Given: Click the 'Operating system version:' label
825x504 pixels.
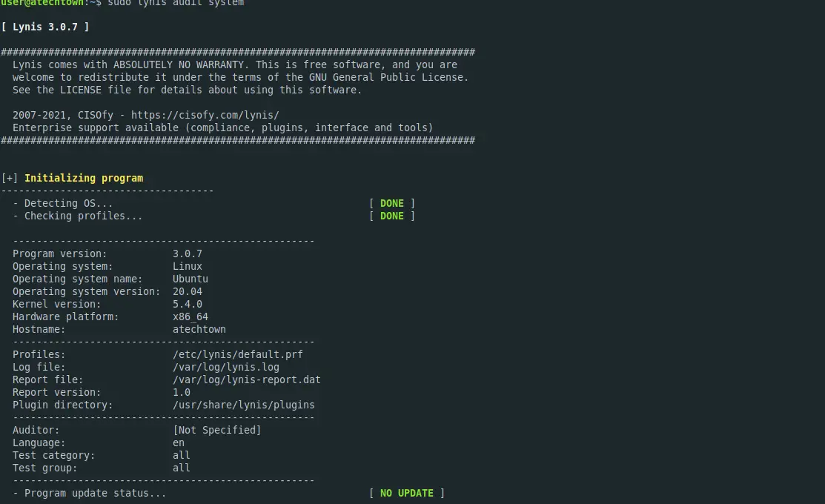Looking at the screenshot, I should pyautogui.click(x=86, y=291).
